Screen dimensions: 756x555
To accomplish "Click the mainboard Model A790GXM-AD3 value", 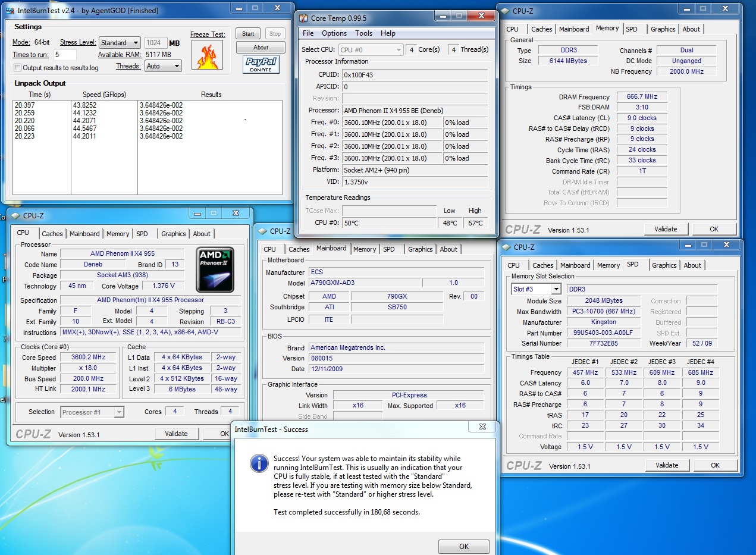I will 363,283.
